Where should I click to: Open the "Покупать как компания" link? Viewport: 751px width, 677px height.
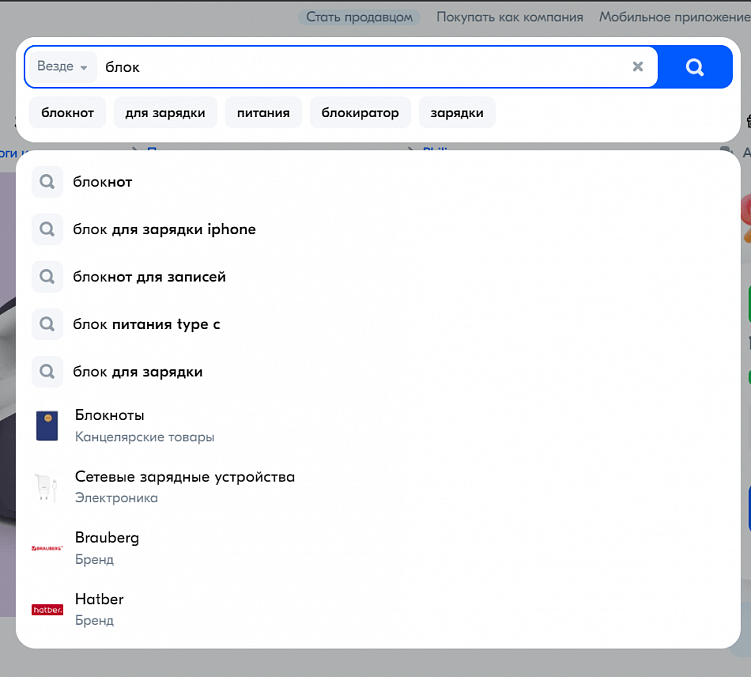[x=510, y=17]
